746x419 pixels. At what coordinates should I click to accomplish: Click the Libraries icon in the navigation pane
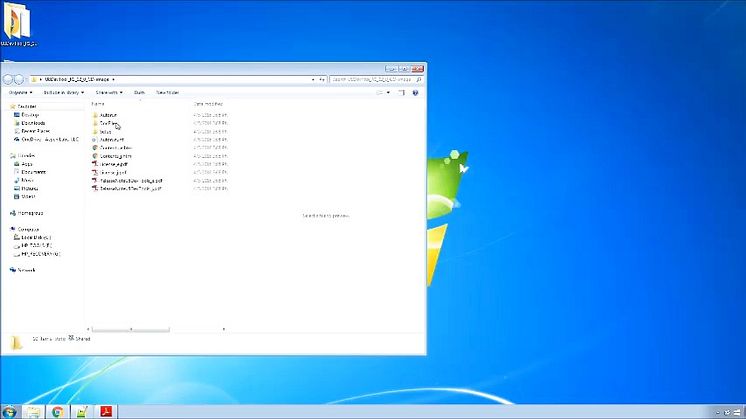(x=13, y=156)
